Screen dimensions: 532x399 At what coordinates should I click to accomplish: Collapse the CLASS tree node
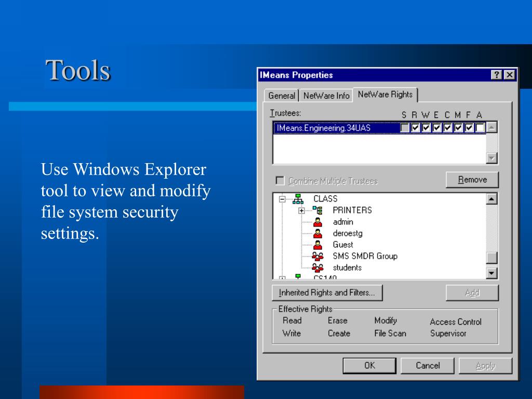(282, 199)
